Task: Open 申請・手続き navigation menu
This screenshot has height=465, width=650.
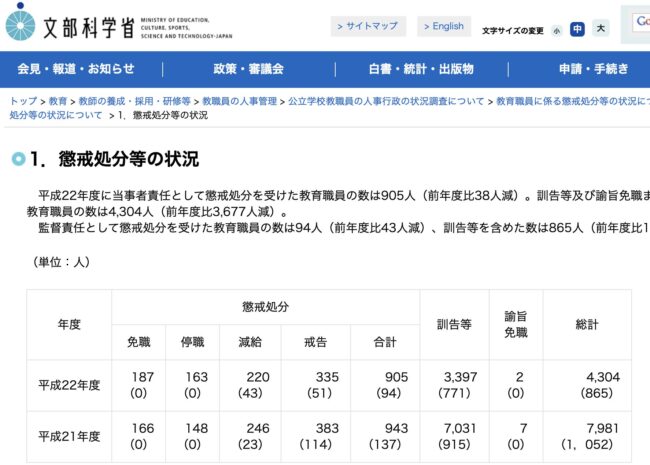Action: click(594, 69)
